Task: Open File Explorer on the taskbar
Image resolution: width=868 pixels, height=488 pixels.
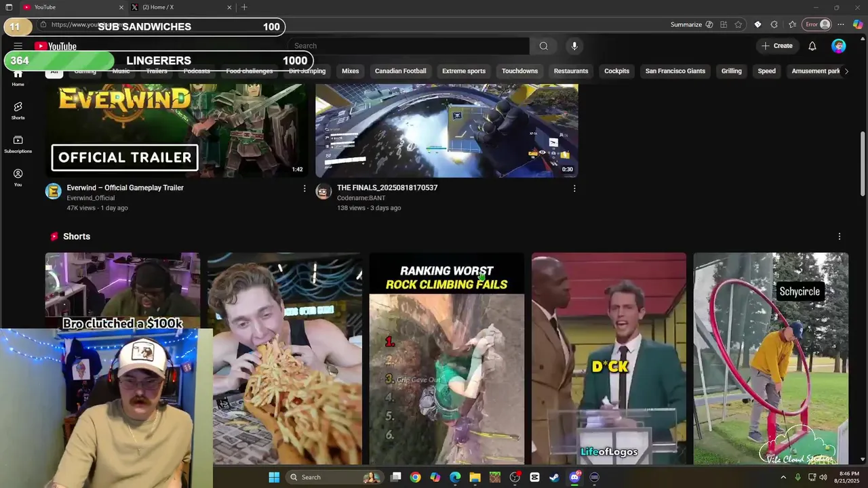Action: tap(475, 477)
